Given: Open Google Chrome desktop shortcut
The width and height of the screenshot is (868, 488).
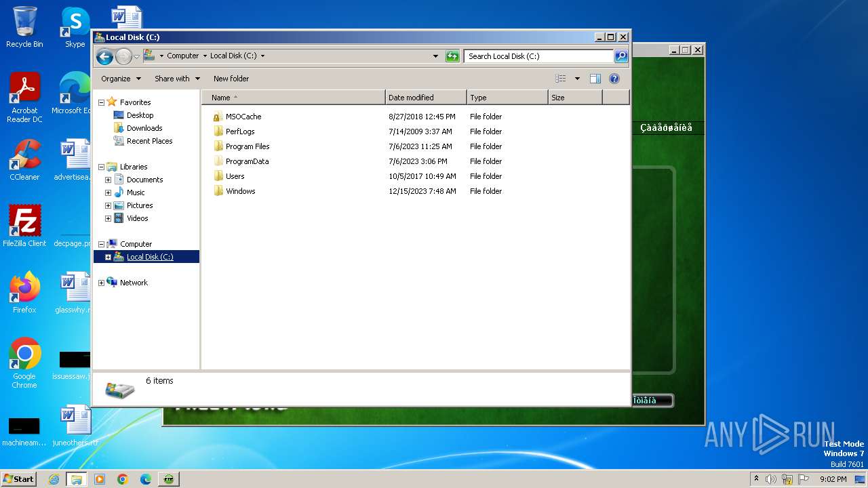Looking at the screenshot, I should [24, 363].
